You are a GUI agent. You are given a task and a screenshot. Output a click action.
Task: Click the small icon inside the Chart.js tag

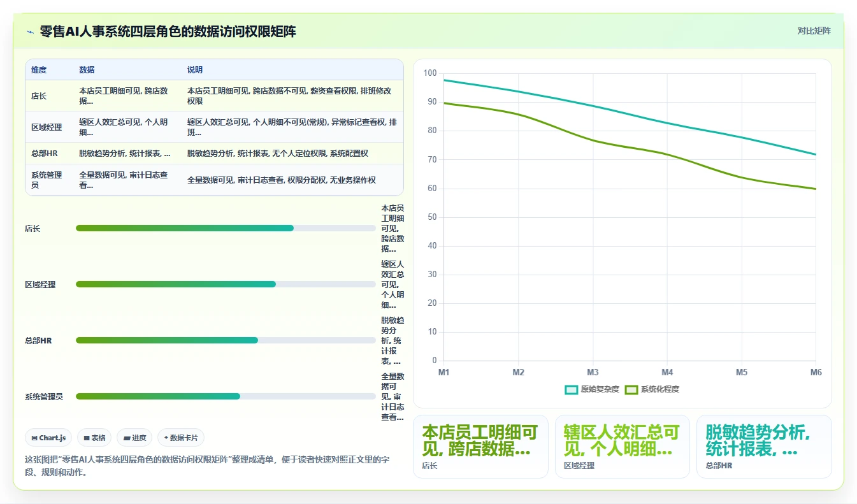34,438
